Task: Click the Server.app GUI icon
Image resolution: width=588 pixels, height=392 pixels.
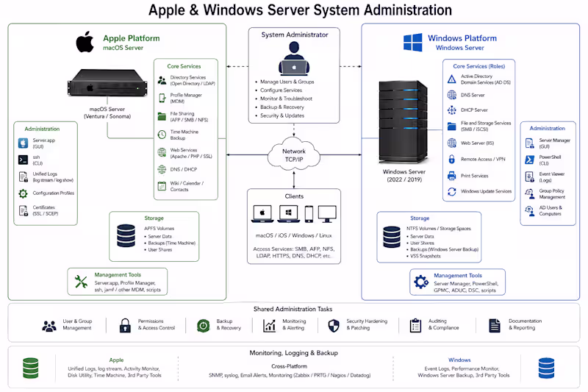Action: point(23,143)
